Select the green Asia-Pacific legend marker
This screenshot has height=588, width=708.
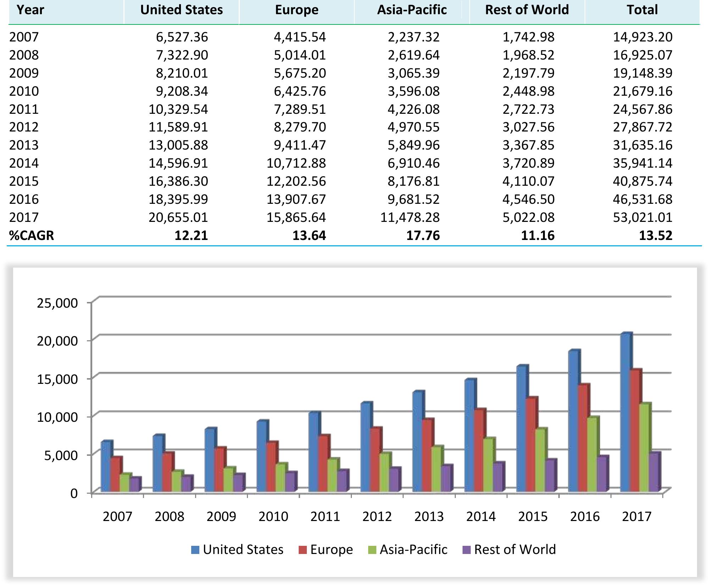pos(372,550)
